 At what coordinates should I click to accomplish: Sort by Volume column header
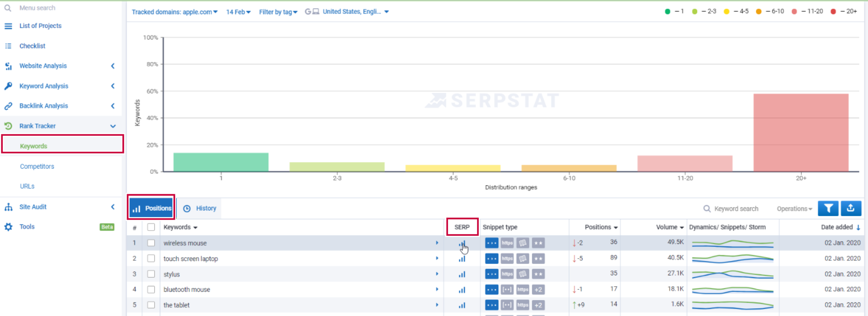tap(670, 227)
